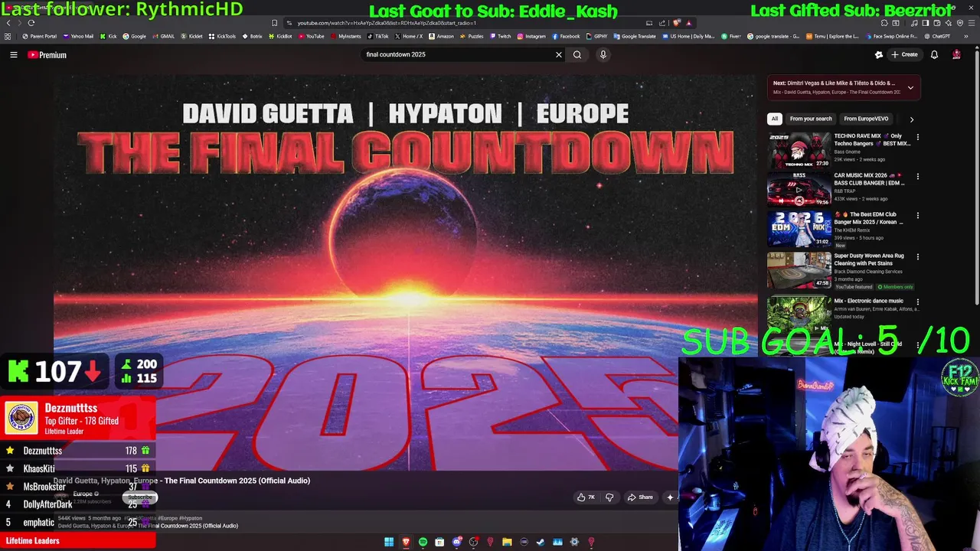Open the TikTok bookmark
The image size is (980, 551).
(x=377, y=36)
